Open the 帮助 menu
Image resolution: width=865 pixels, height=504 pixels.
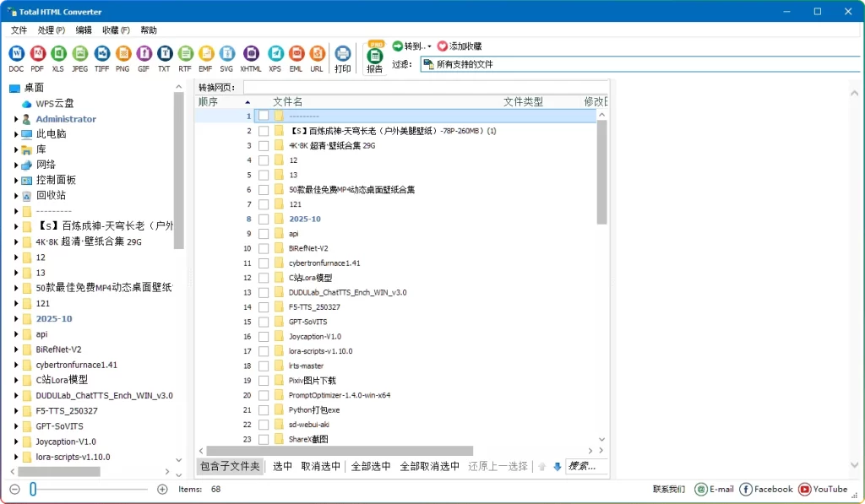(x=149, y=30)
